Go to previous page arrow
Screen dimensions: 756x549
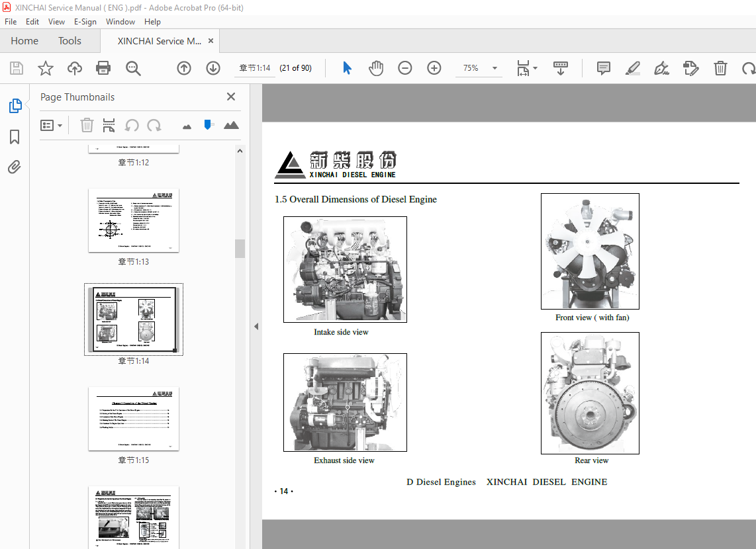[183, 68]
